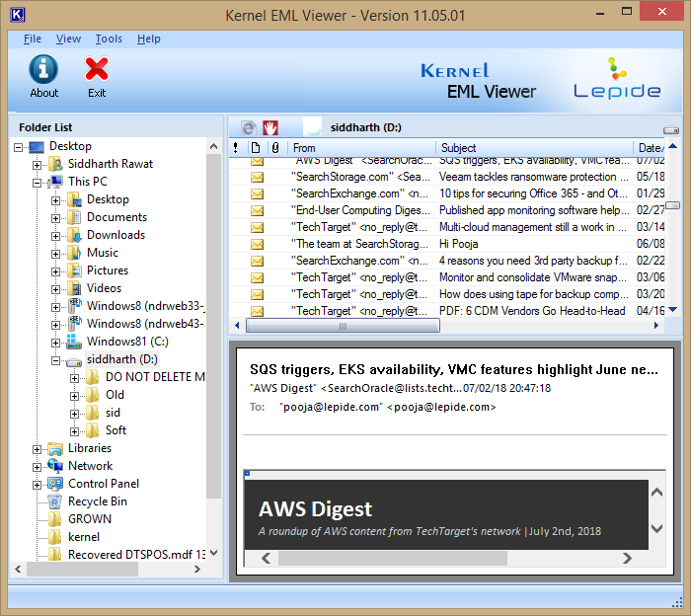Open email 'How does using tape for backup'
The width and height of the screenshot is (691, 616).
coord(447,294)
